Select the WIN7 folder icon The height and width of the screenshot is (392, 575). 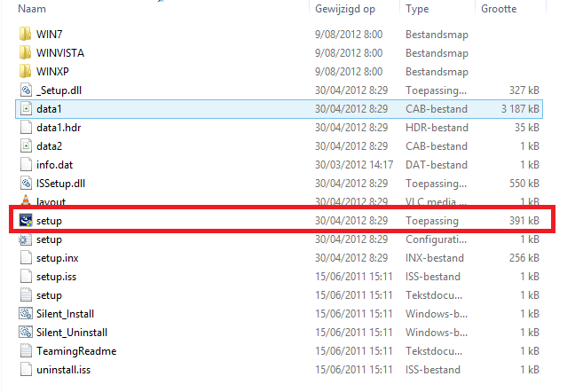click(x=26, y=34)
